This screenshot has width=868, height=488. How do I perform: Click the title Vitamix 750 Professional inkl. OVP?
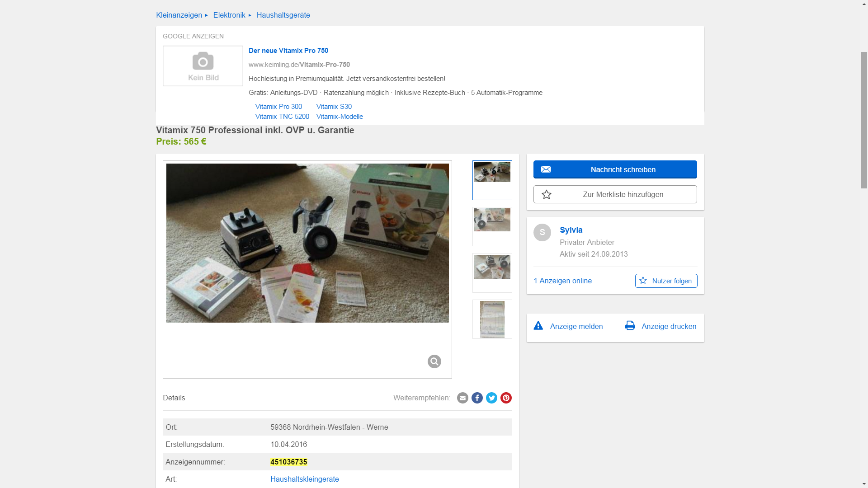pyautogui.click(x=255, y=130)
